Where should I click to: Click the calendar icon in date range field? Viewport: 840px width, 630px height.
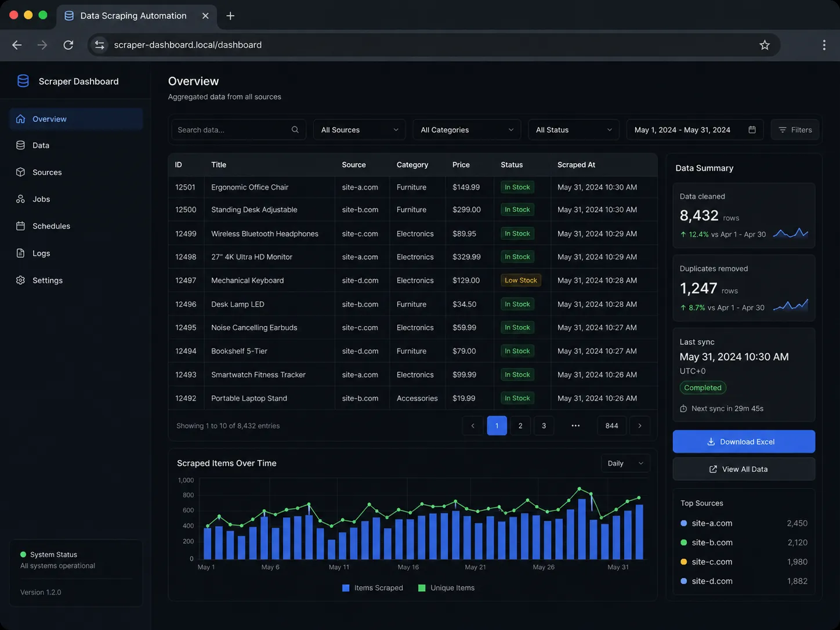752,130
